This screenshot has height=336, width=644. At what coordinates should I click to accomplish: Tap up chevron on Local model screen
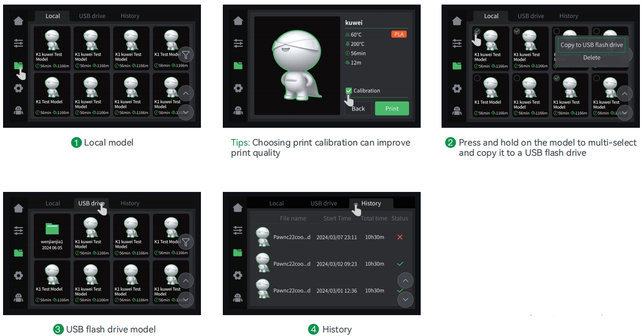186,93
